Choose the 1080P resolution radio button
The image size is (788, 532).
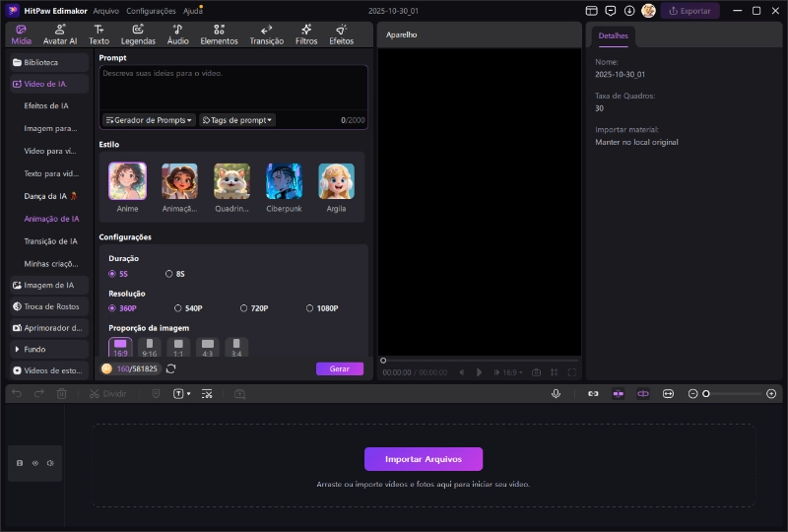point(310,308)
